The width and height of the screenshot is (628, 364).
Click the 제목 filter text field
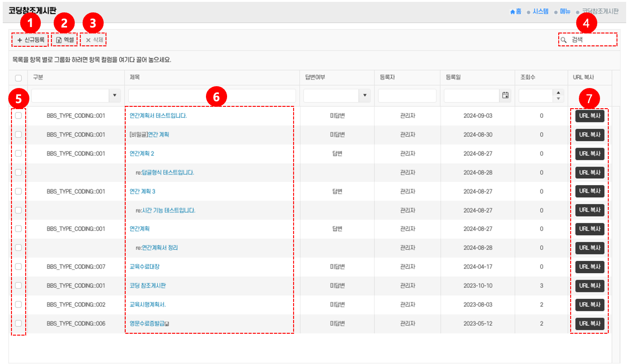click(x=211, y=95)
